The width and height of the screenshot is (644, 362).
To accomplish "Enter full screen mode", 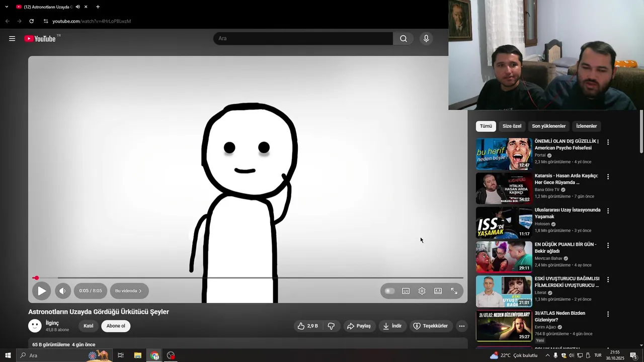I will [x=454, y=291].
